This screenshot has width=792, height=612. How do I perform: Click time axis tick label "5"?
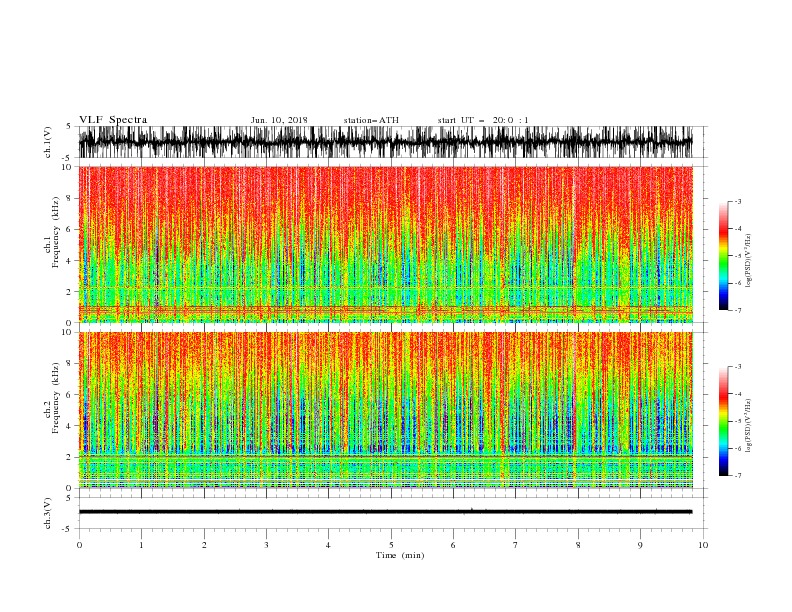point(391,545)
